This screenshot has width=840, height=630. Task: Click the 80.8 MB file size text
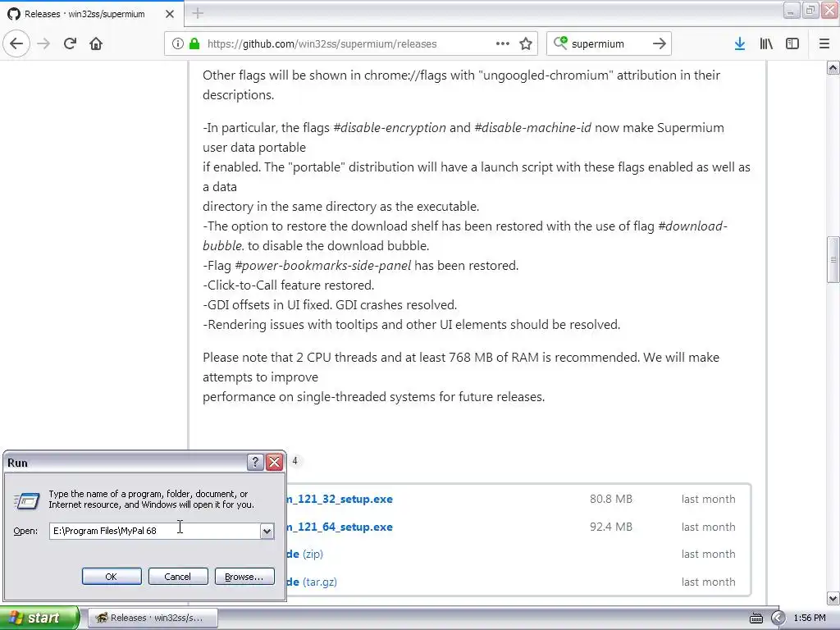tap(610, 499)
